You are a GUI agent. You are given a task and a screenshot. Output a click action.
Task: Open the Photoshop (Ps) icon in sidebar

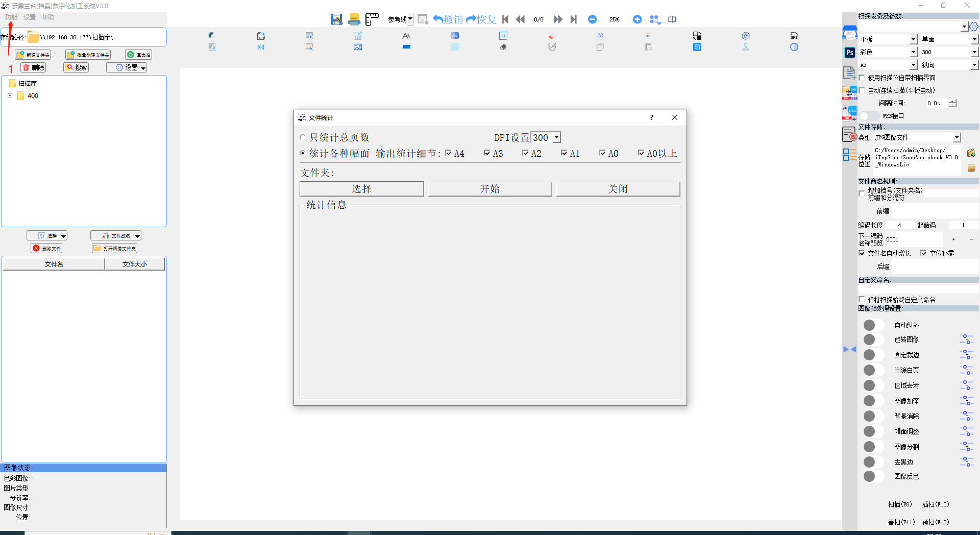click(x=850, y=53)
